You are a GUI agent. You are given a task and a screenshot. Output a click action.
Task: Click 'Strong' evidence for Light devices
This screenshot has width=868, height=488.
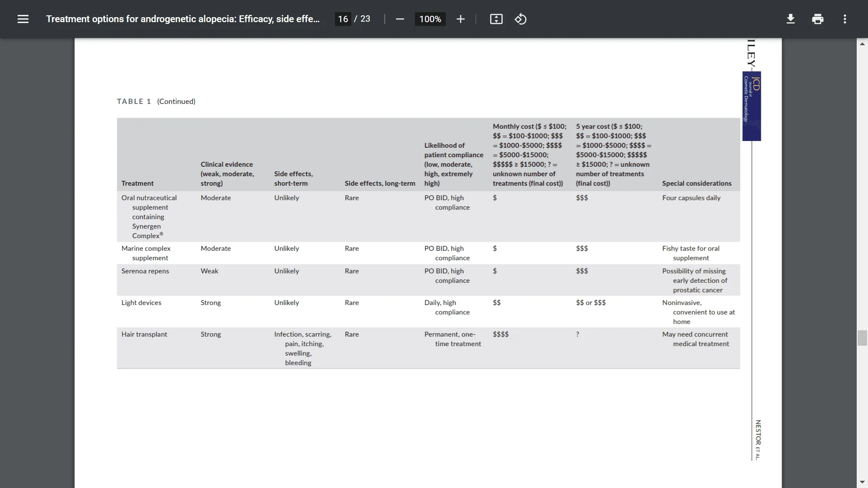click(x=211, y=302)
